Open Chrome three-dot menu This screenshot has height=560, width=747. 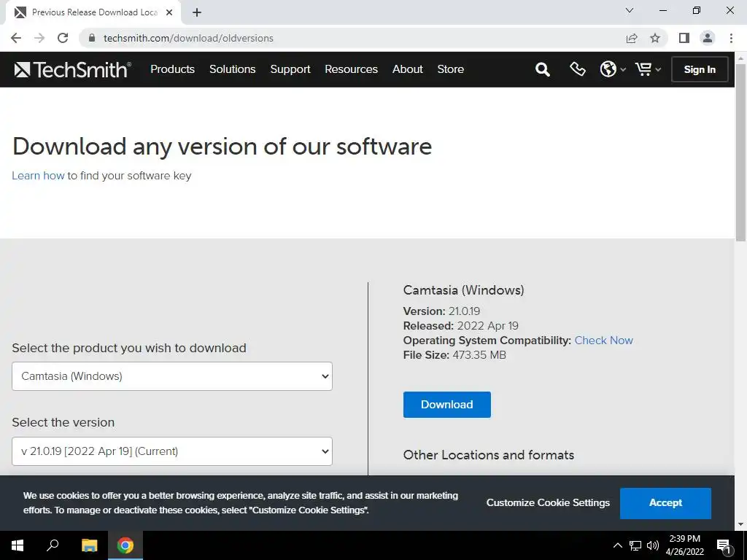[x=731, y=38]
